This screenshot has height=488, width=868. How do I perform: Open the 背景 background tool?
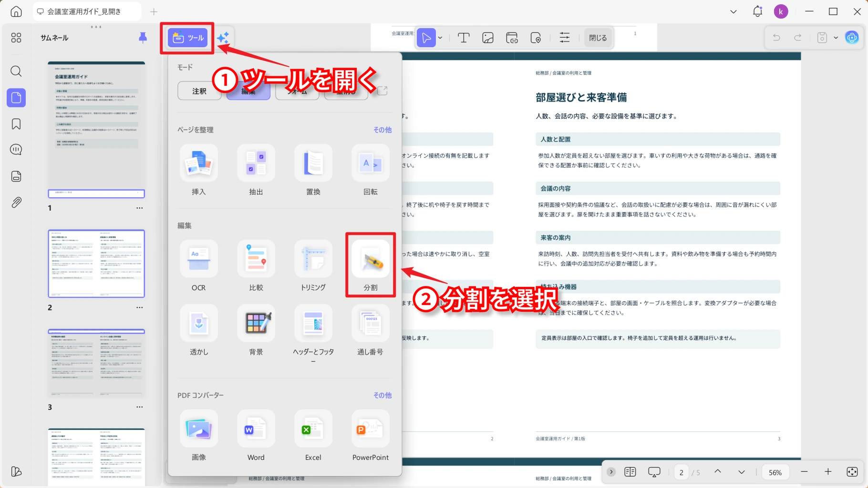coord(256,330)
